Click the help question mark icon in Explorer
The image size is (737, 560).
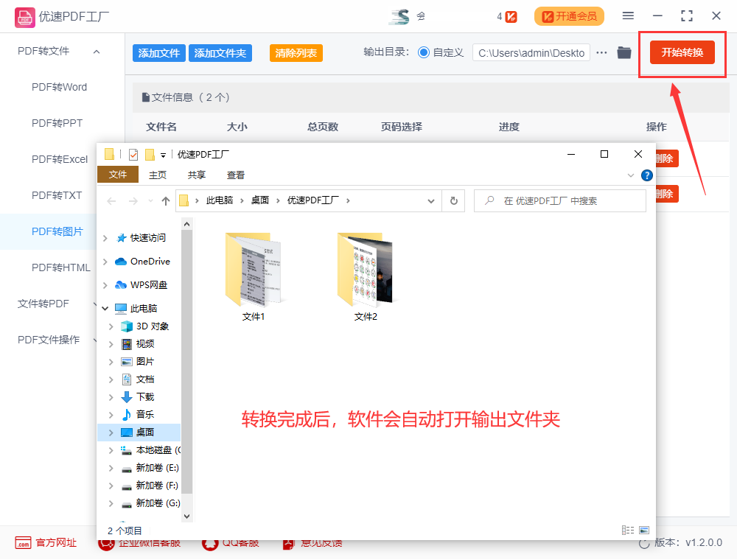point(647,175)
